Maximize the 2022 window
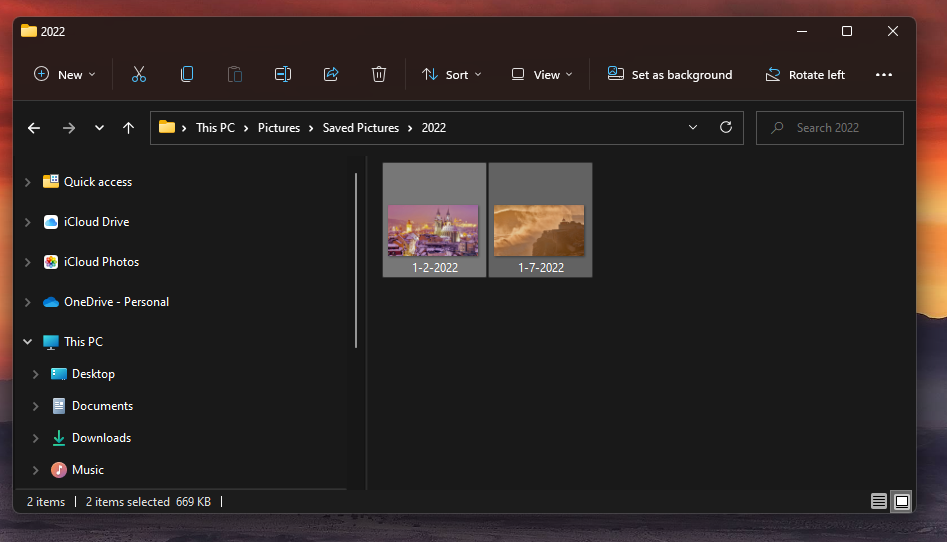The width and height of the screenshot is (947, 542). point(847,31)
